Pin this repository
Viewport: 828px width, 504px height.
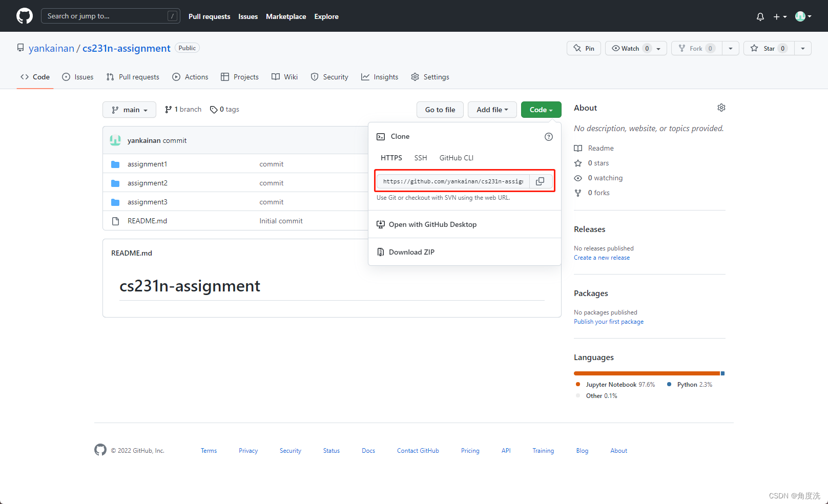tap(584, 48)
